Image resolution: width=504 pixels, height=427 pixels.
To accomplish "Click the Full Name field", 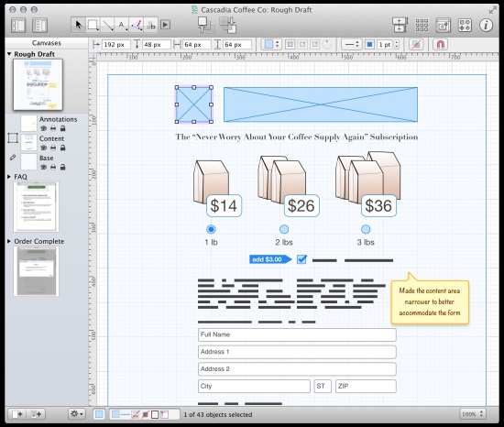I will pos(297,334).
